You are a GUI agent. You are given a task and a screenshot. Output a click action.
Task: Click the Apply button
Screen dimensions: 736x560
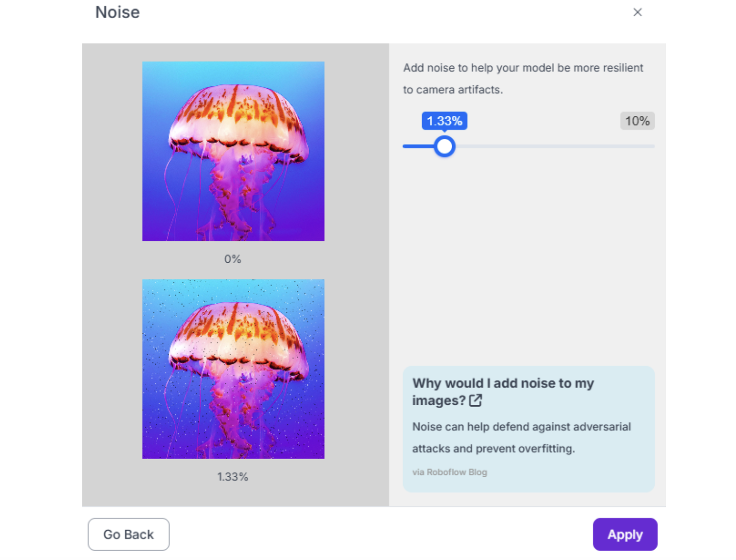[x=625, y=534]
